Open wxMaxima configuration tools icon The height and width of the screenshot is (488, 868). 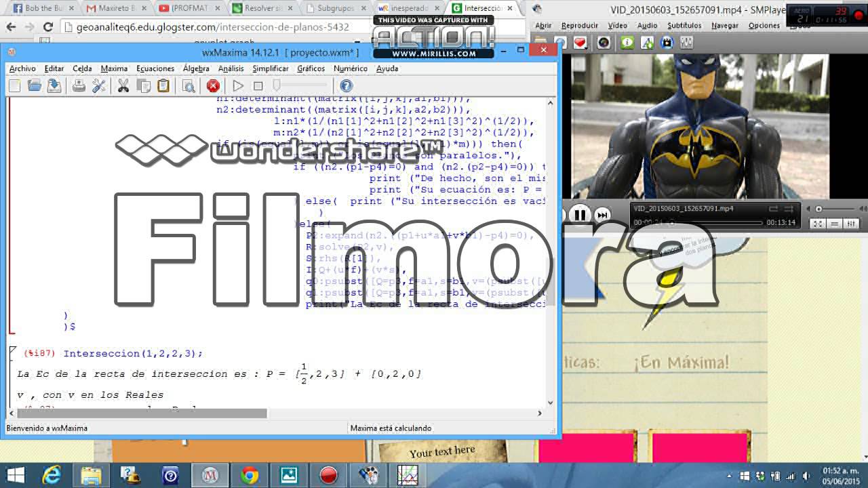coord(99,85)
